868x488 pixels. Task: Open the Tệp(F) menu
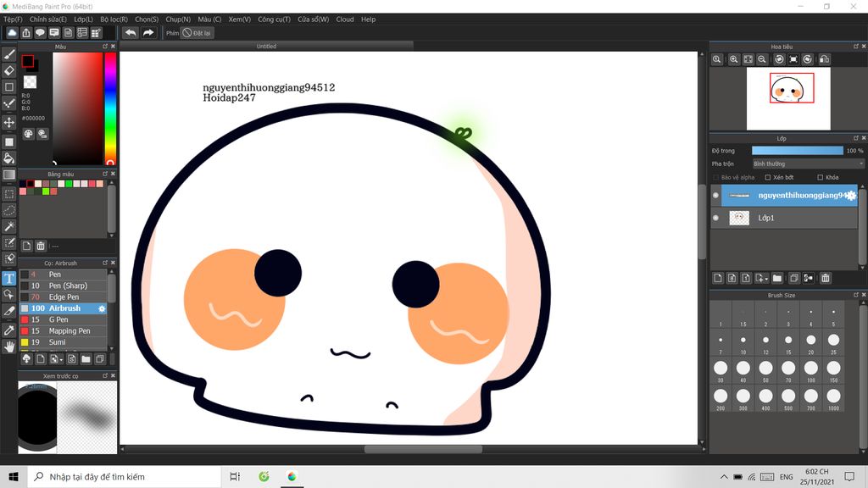point(14,19)
